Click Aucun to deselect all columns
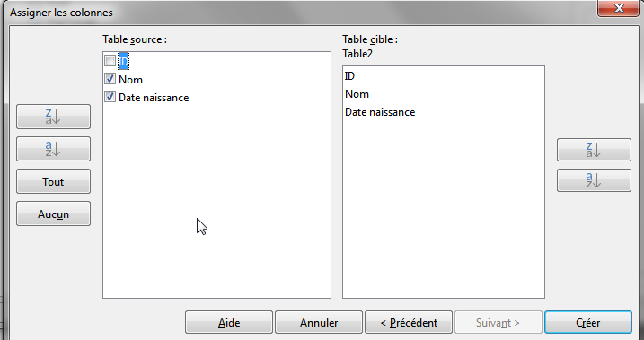 click(53, 214)
